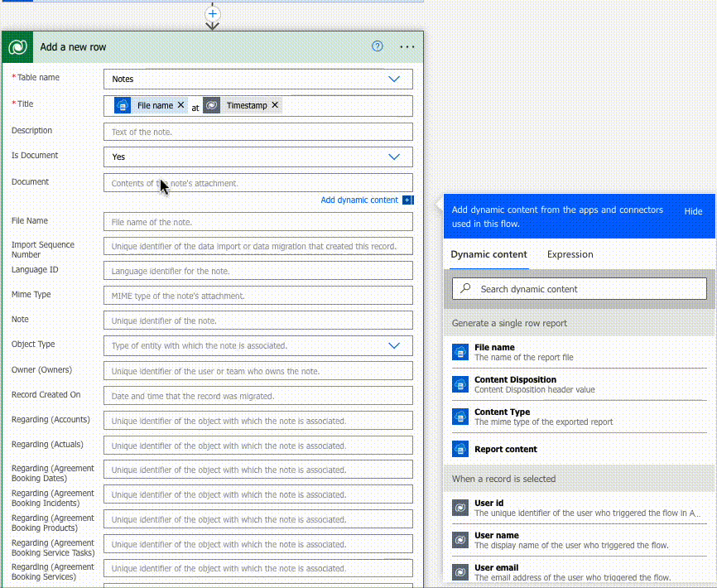Screen dimensions: 717x588
Task: Open the help icon on Add a new row
Action: click(x=378, y=47)
